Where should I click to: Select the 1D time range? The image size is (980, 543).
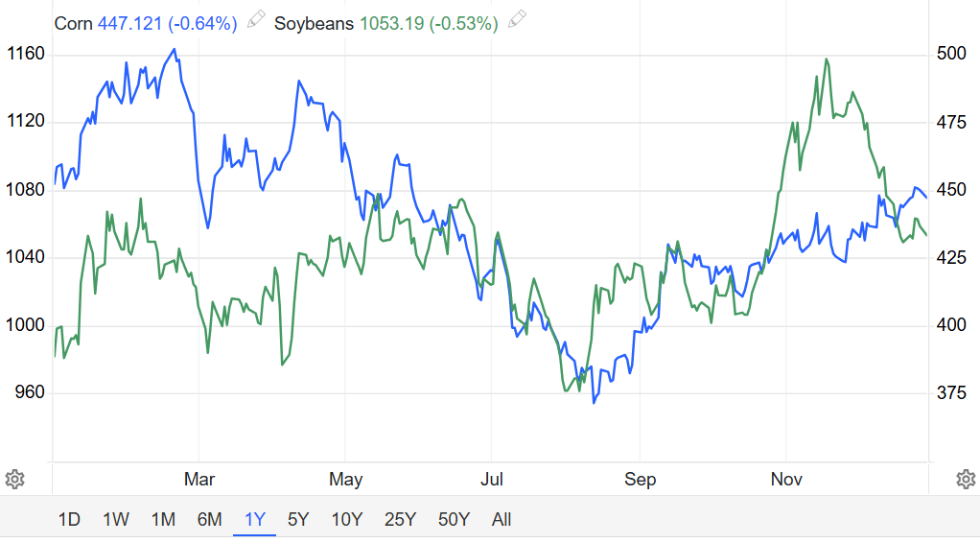pos(69,520)
